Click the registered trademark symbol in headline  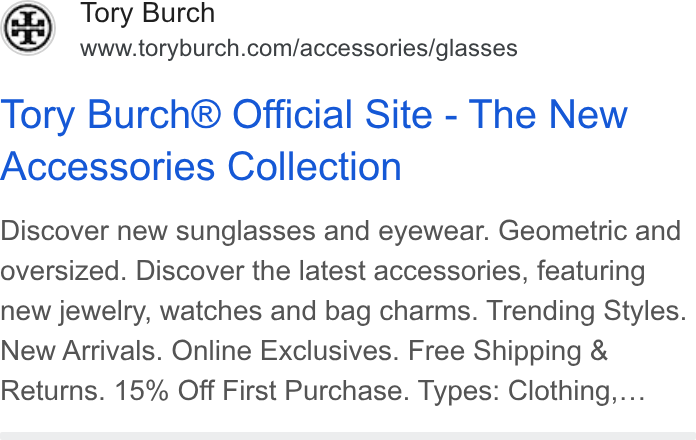coord(205,114)
